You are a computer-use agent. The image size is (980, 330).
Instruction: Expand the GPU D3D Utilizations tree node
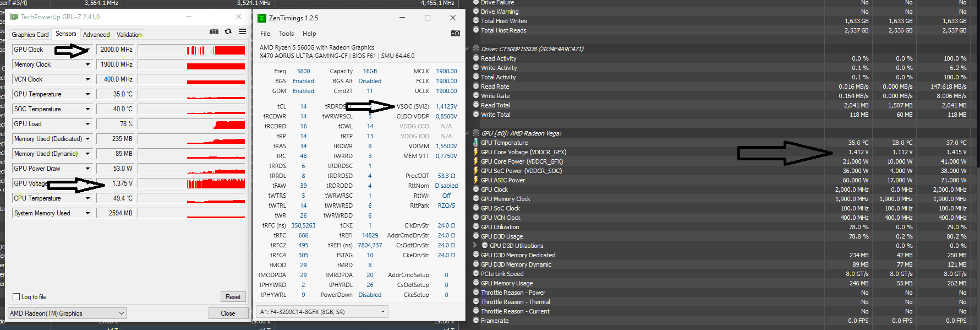475,245
